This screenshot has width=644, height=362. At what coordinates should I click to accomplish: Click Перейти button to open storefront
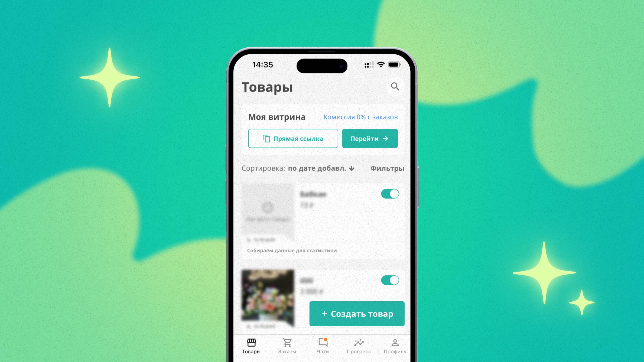point(370,138)
